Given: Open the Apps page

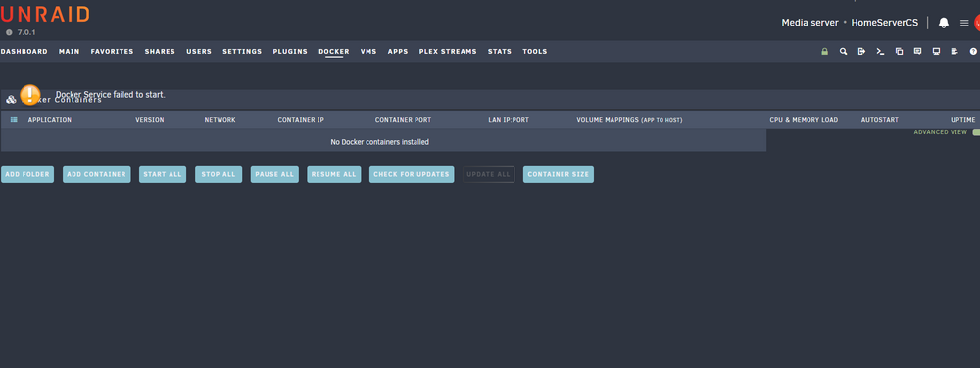Looking at the screenshot, I should coord(398,52).
